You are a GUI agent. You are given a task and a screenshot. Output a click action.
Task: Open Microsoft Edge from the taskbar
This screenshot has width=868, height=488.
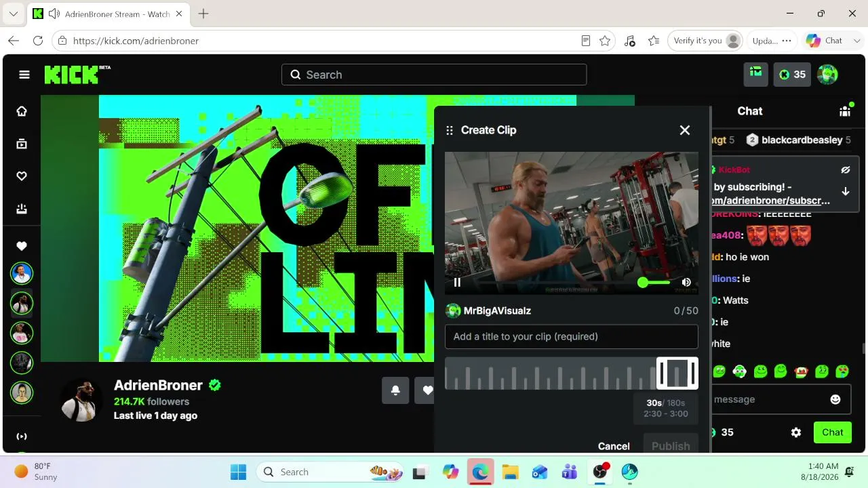(480, 472)
